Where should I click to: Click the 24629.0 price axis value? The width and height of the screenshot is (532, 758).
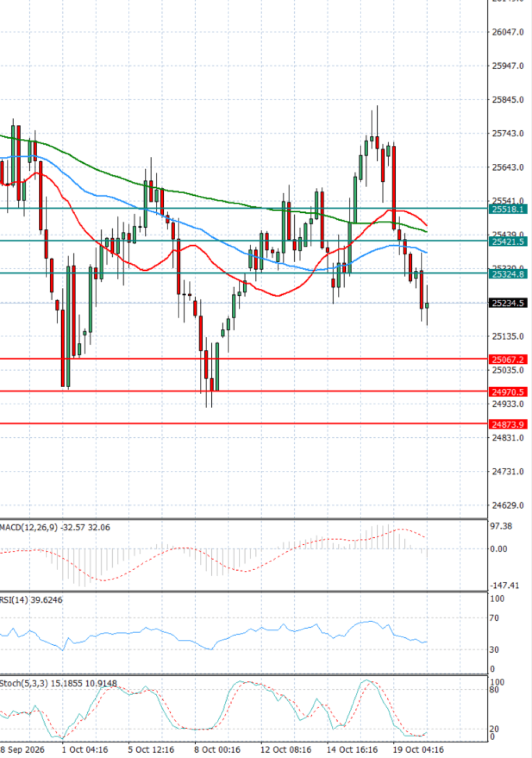pos(508,505)
